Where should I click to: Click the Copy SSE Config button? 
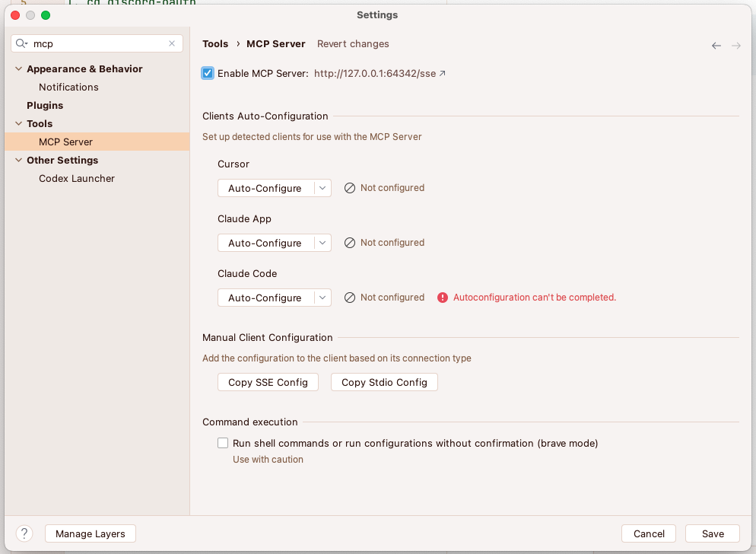(x=268, y=382)
